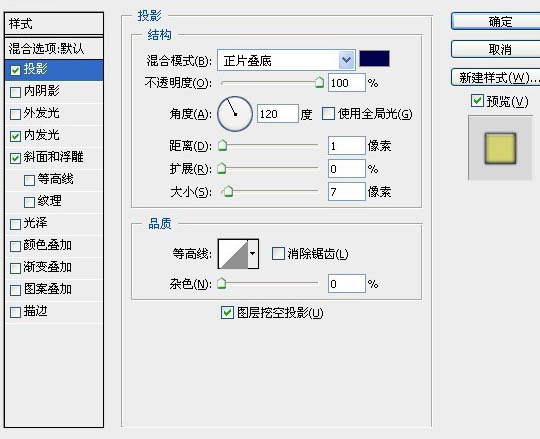Click the 取消 button

pos(496,49)
